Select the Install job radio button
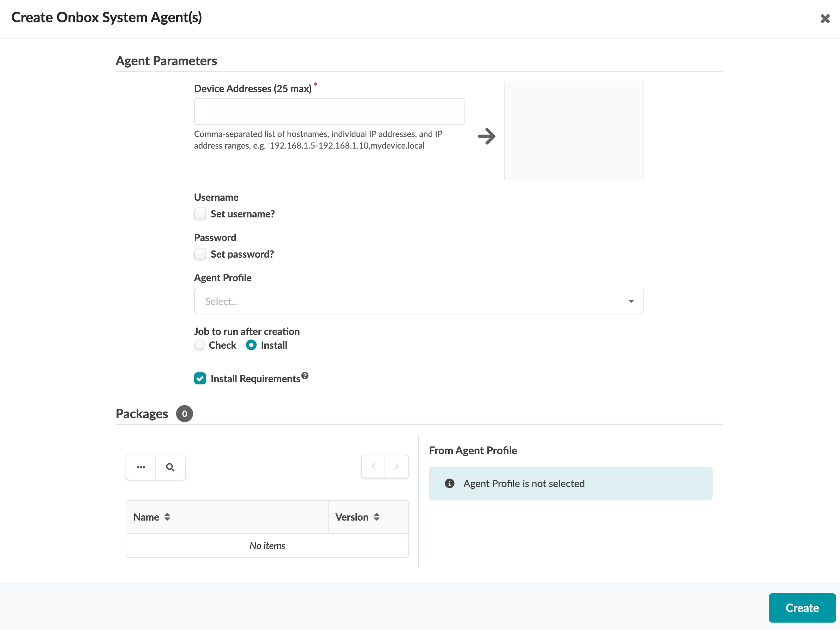The image size is (840, 630). (x=251, y=345)
